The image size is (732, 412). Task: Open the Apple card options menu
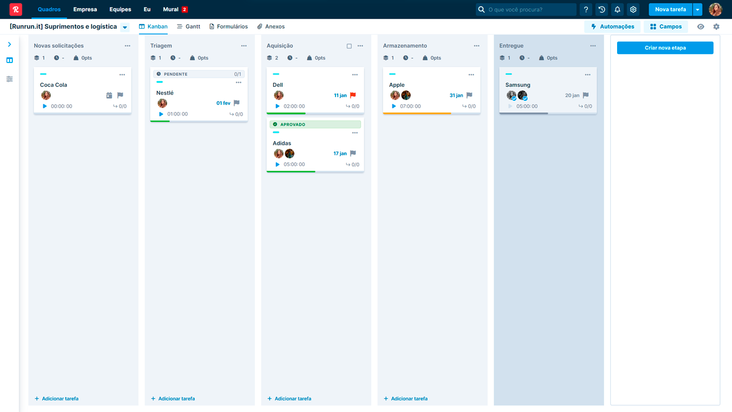pyautogui.click(x=471, y=75)
